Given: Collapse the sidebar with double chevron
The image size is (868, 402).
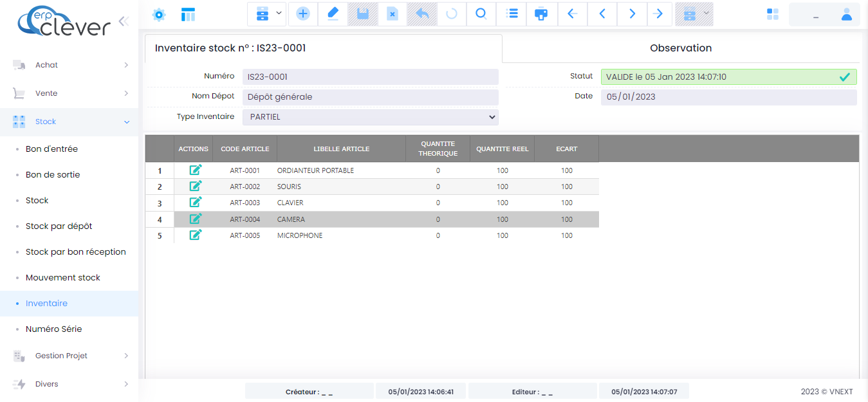Looking at the screenshot, I should click(124, 21).
